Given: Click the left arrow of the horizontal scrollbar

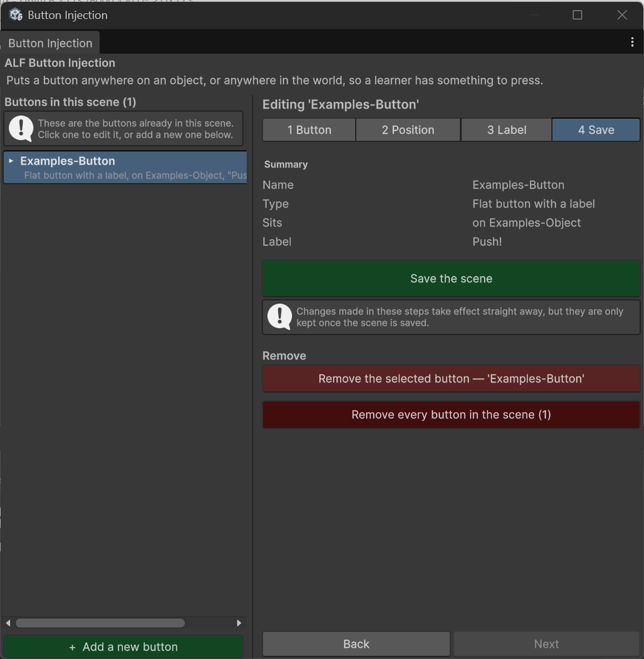Looking at the screenshot, I should click(8, 623).
